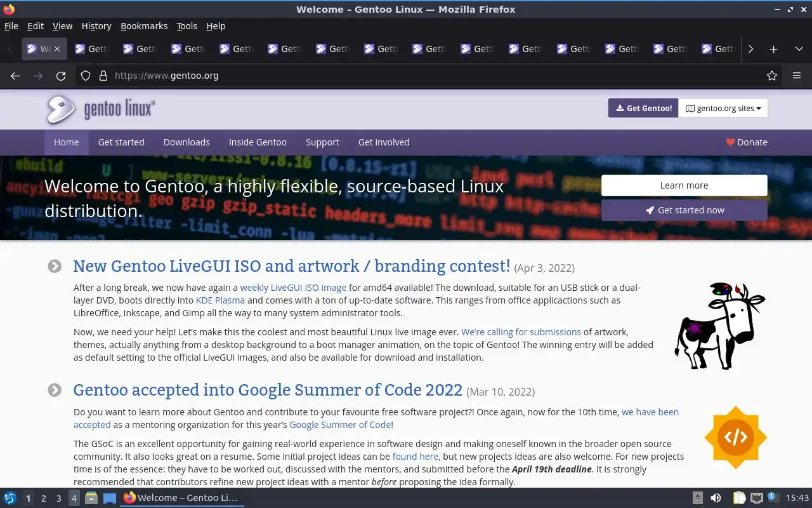Viewport: 812px width, 508px height.
Task: Click the Learn more button
Action: pos(684,185)
